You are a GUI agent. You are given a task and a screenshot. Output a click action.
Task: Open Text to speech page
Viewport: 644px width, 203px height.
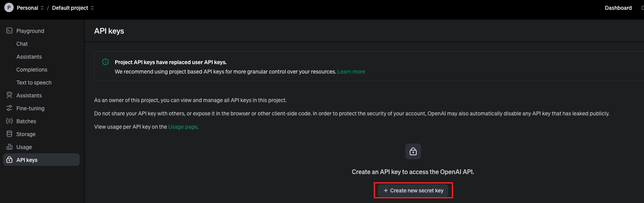tap(34, 83)
